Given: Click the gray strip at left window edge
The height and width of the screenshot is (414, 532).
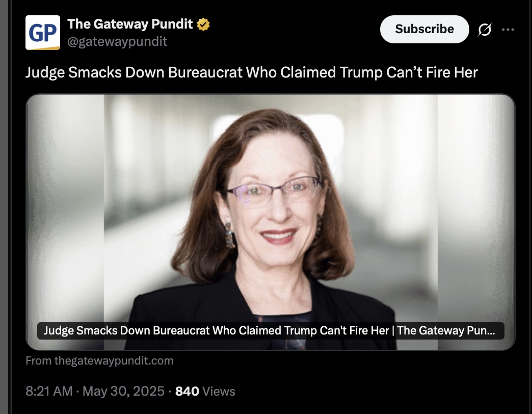Looking at the screenshot, I should tap(4, 207).
